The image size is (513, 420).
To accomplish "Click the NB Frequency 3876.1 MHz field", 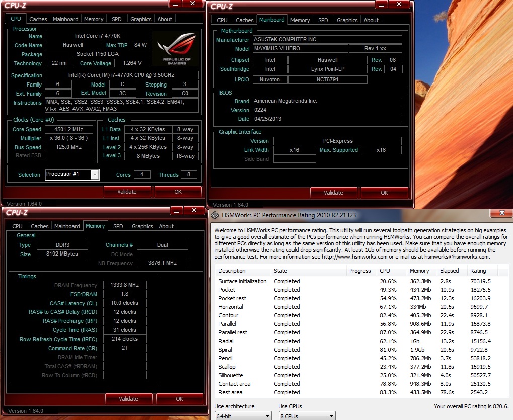I will (162, 263).
